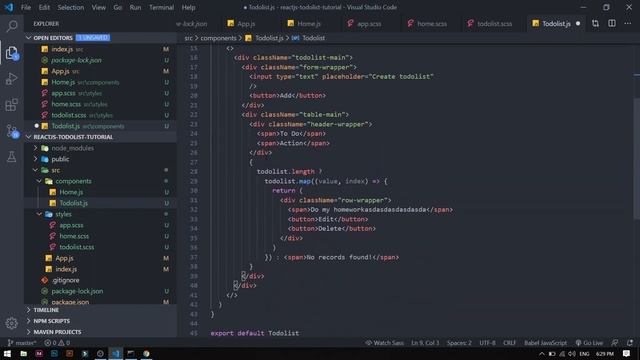Click the editor vertical scrollbar

[637, 159]
